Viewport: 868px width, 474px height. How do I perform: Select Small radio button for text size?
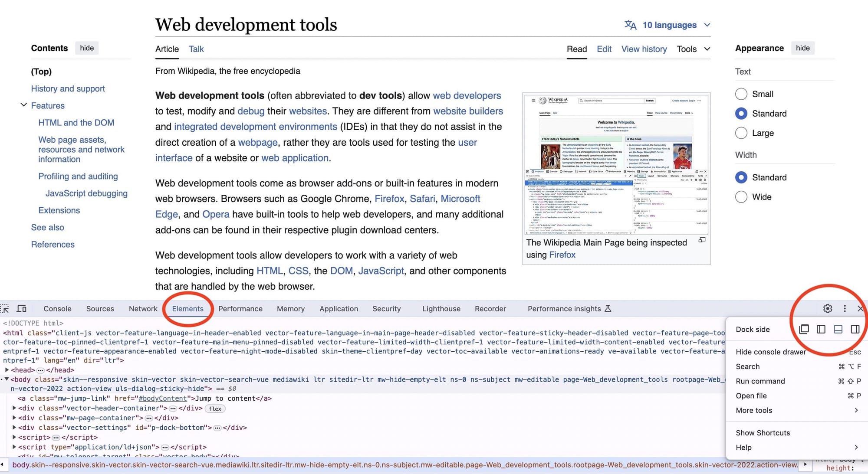(x=741, y=94)
